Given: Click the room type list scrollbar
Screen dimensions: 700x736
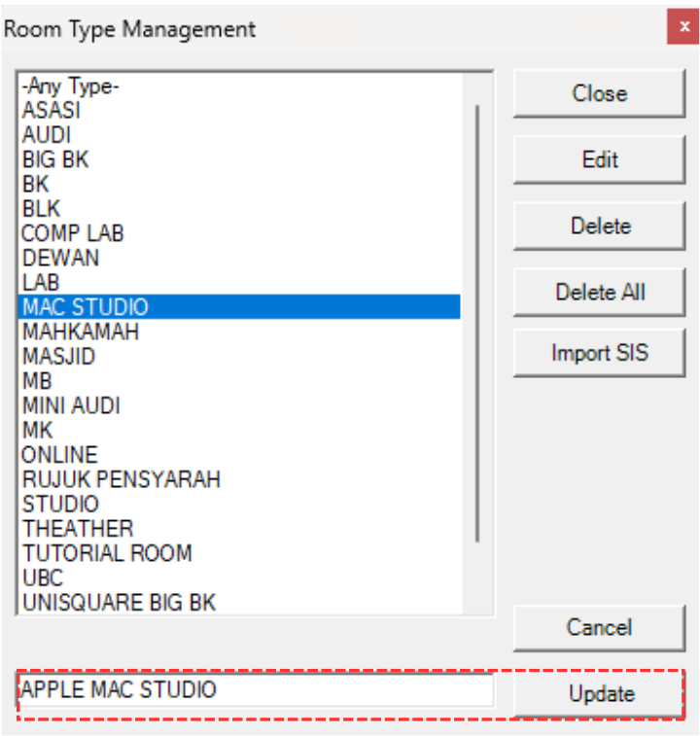Looking at the screenshot, I should pos(477,324).
